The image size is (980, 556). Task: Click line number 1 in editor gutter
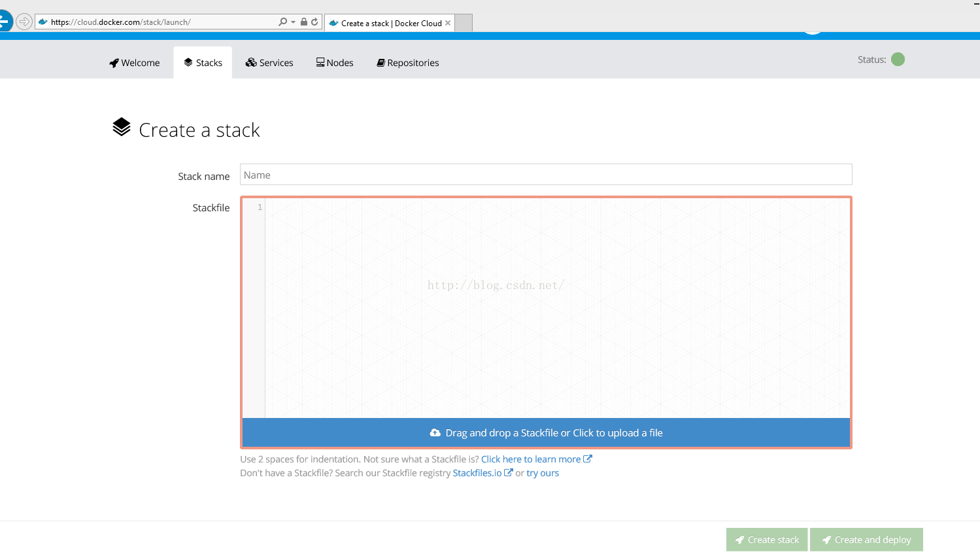pyautogui.click(x=260, y=207)
